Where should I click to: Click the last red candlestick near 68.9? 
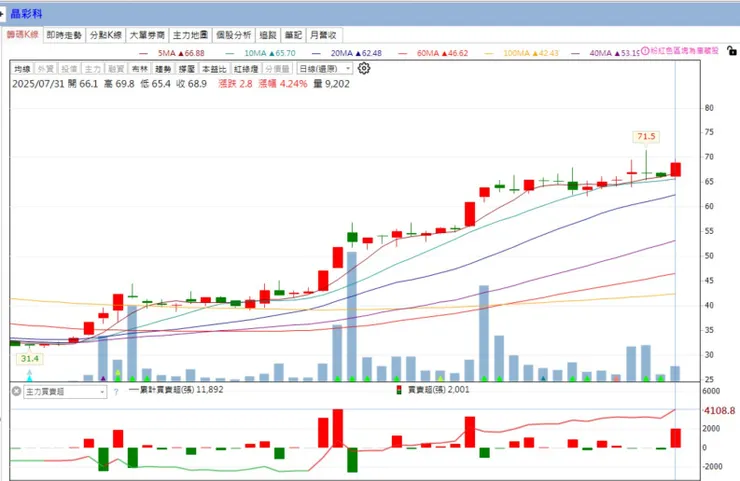pyautogui.click(x=675, y=169)
